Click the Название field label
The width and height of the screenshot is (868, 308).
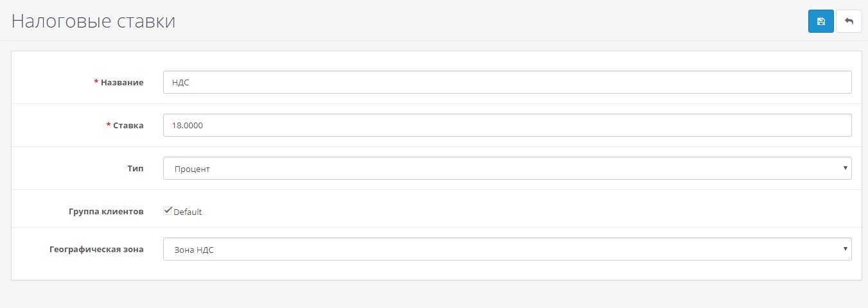click(x=122, y=82)
